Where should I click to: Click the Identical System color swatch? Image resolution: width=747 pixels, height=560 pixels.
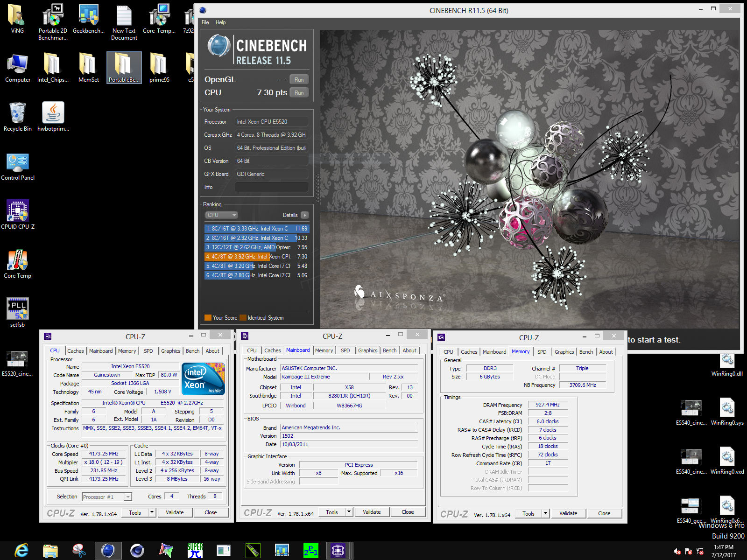[x=243, y=318]
